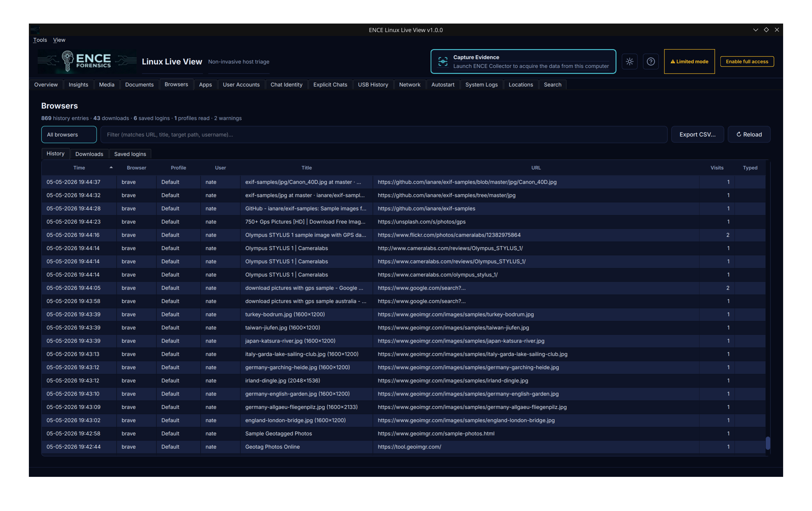Select the History sub-tab
This screenshot has height=511, width=812.
tap(55, 154)
